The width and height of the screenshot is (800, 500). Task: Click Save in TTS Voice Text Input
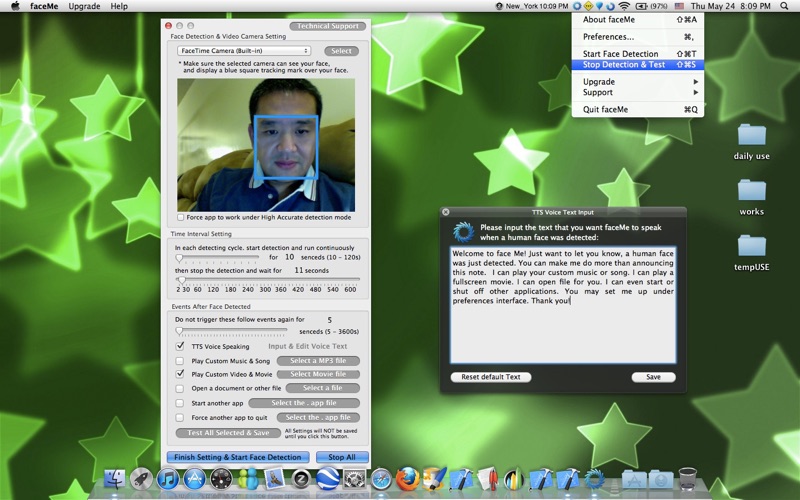(x=654, y=377)
